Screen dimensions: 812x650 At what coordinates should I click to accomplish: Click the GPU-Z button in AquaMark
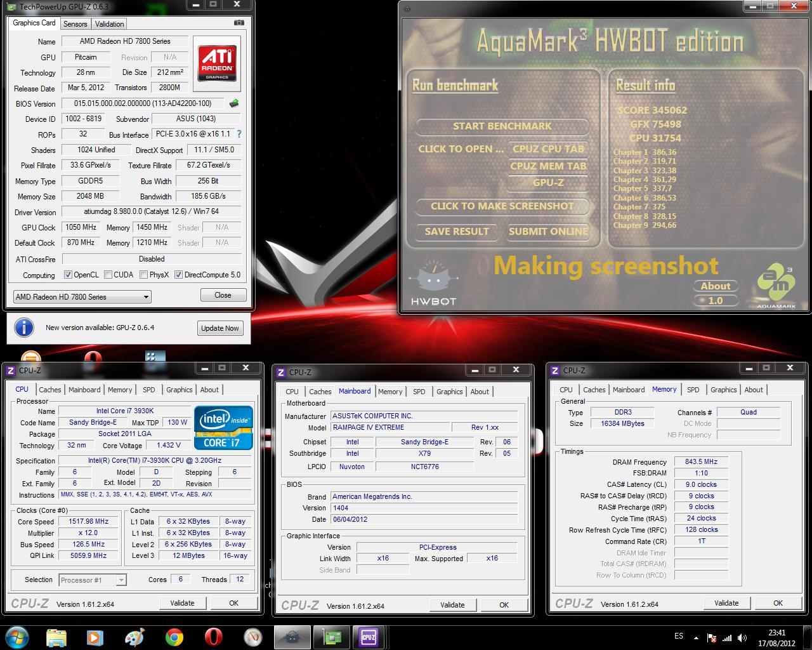click(548, 182)
